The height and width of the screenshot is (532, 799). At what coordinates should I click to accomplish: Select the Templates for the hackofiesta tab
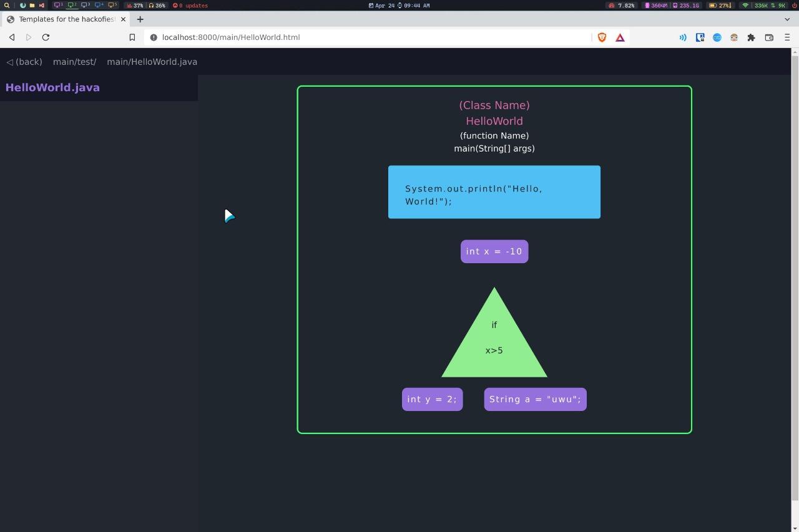pos(66,19)
